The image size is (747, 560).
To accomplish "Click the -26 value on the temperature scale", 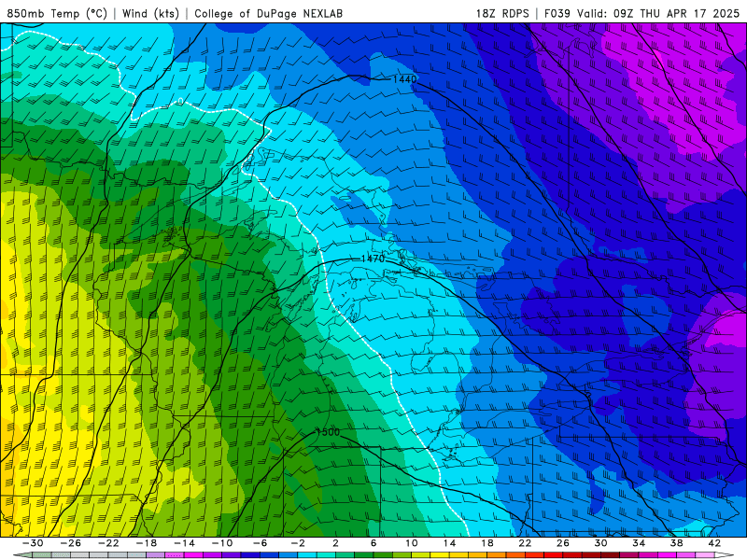I will [x=71, y=543].
